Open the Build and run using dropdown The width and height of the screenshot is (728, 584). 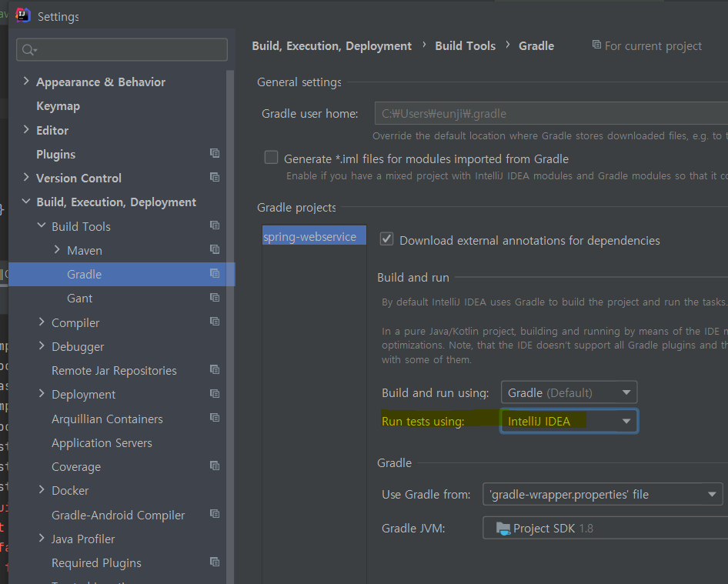[569, 392]
